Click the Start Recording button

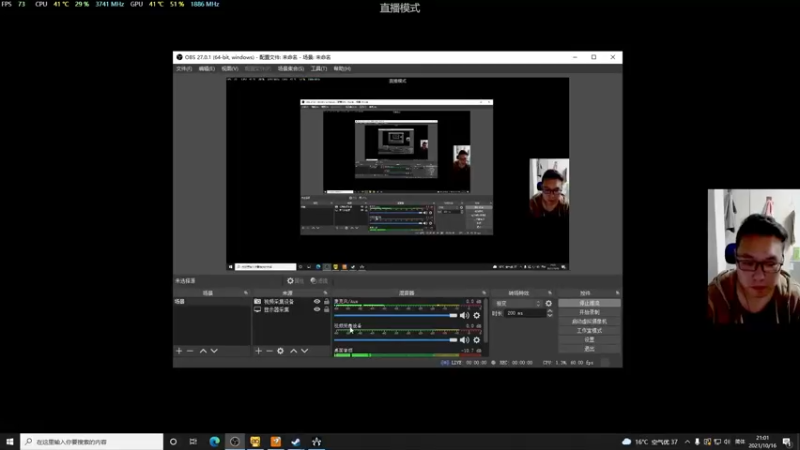click(589, 312)
